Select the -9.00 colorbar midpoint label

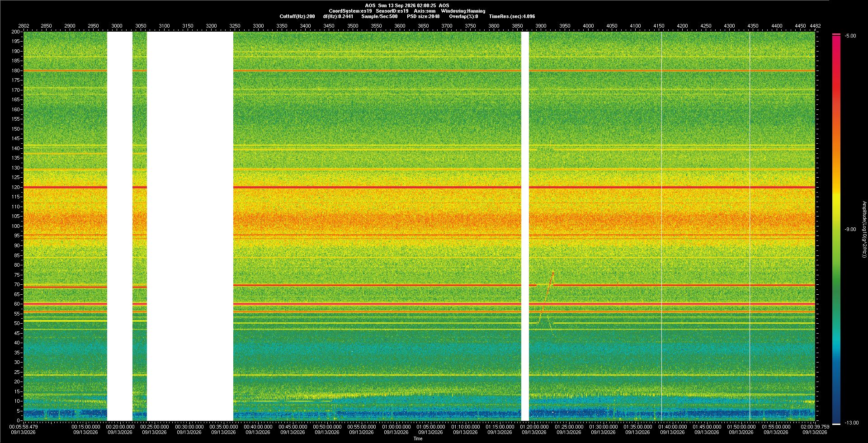[x=850, y=229]
